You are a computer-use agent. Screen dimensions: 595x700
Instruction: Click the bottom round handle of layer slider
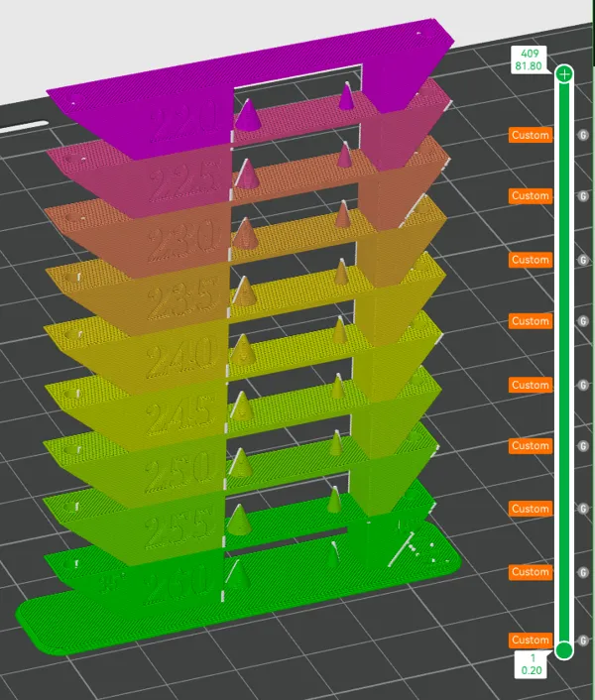564,650
